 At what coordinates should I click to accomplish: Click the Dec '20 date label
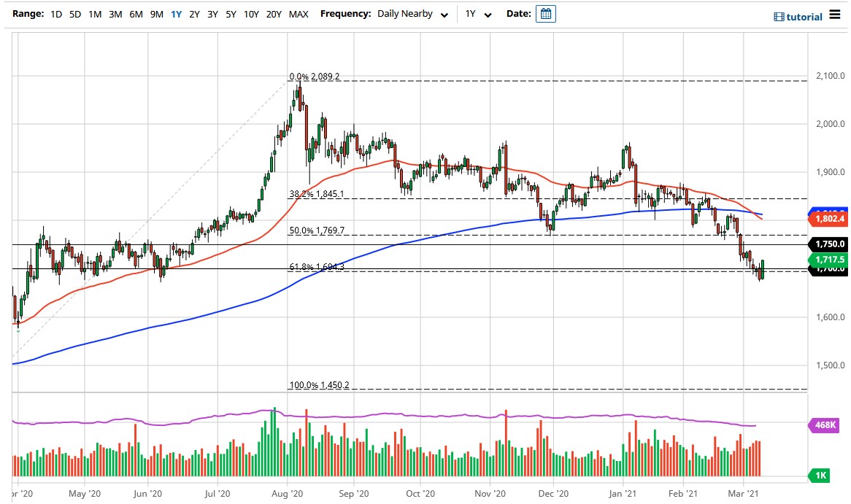[x=553, y=494]
